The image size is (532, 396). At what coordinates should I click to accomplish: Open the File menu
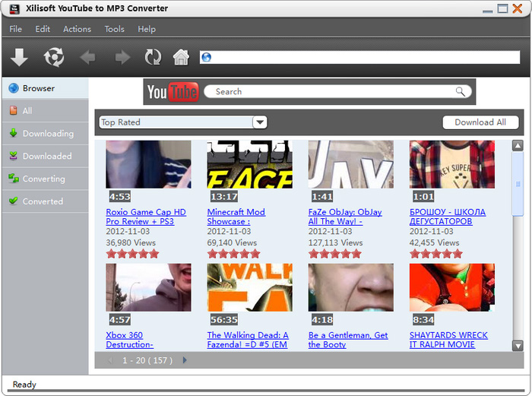16,29
